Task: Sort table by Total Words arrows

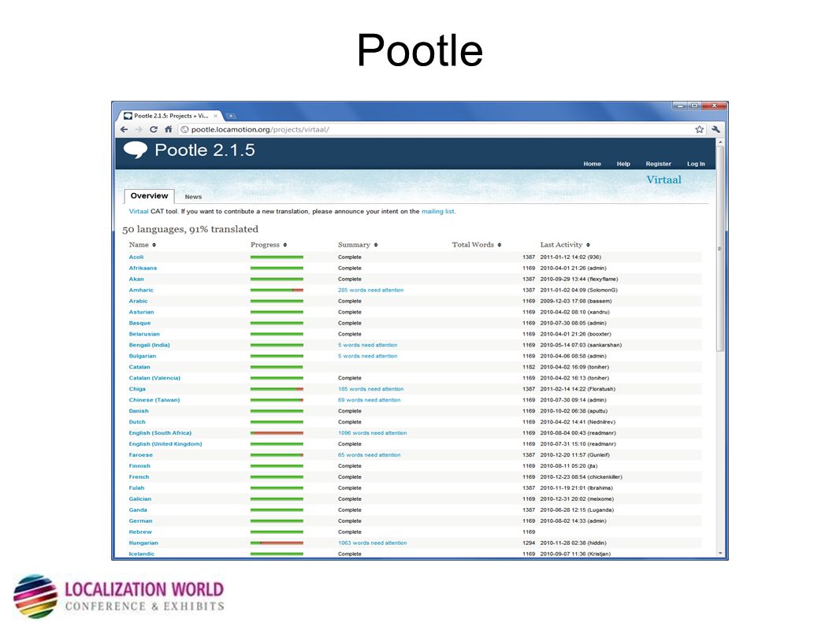Action: click(500, 245)
